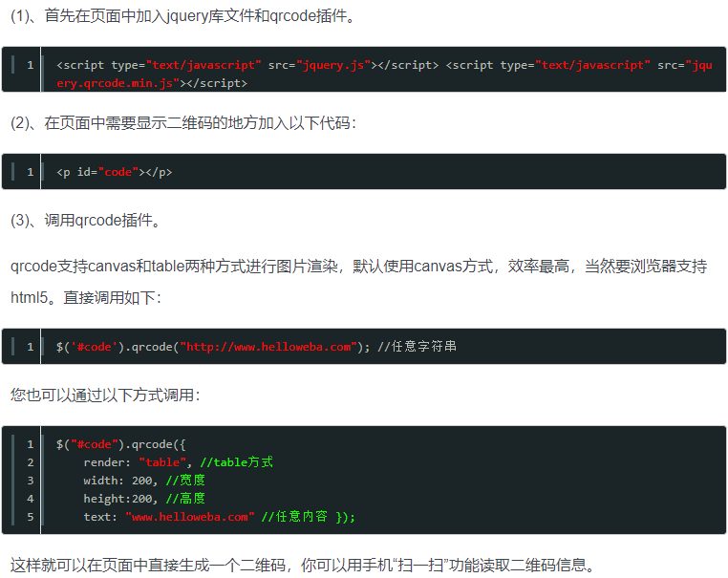Click line number 3 in the last code block
Viewport: 728px width, 578px height.
(x=31, y=481)
